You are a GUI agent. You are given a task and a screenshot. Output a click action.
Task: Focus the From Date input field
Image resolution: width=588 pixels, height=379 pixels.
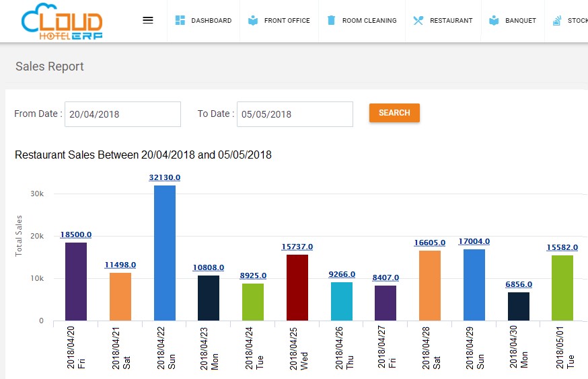click(x=122, y=114)
